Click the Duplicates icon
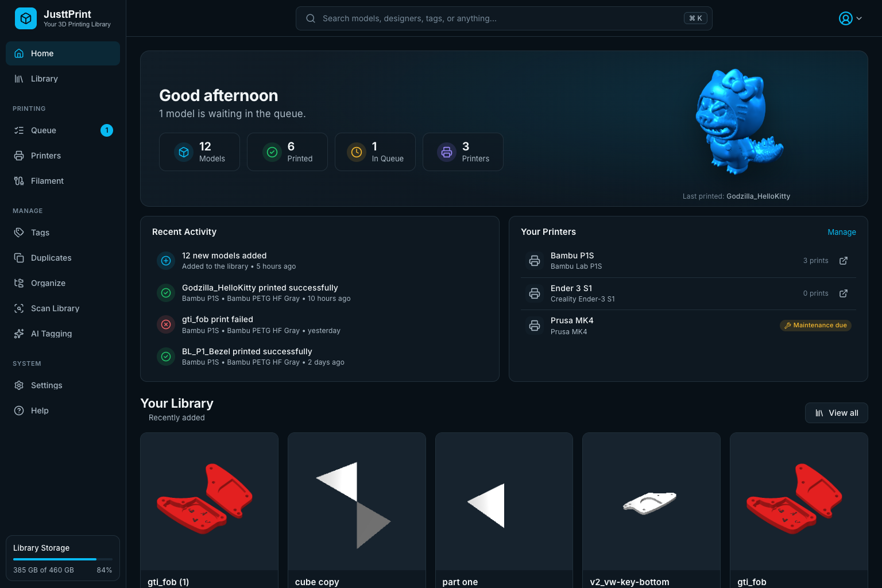The image size is (882, 588). click(x=19, y=258)
